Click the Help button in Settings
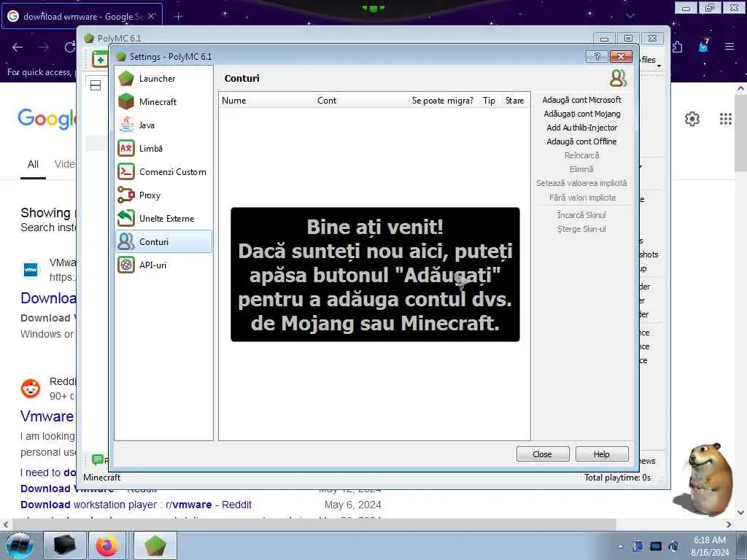This screenshot has height=560, width=747. (x=602, y=454)
